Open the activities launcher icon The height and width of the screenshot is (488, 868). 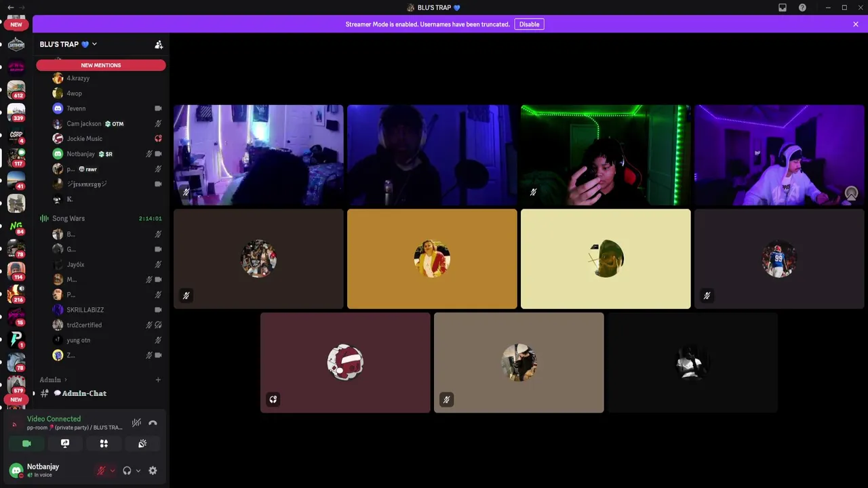[x=104, y=443]
